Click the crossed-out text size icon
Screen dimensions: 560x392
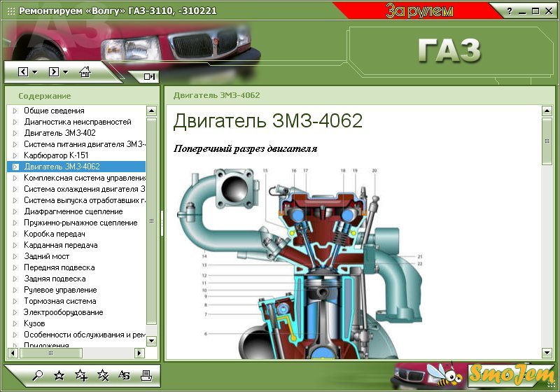[125, 376]
